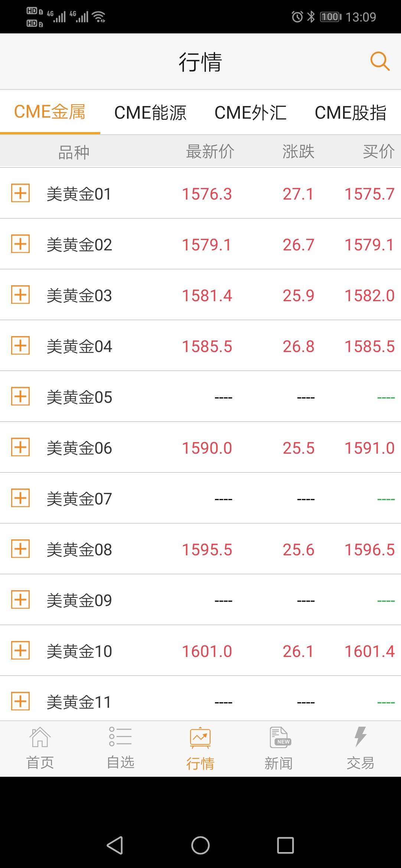Add 美黄金01 to watchlist with plus
Screen dimensions: 401x868
coord(20,193)
